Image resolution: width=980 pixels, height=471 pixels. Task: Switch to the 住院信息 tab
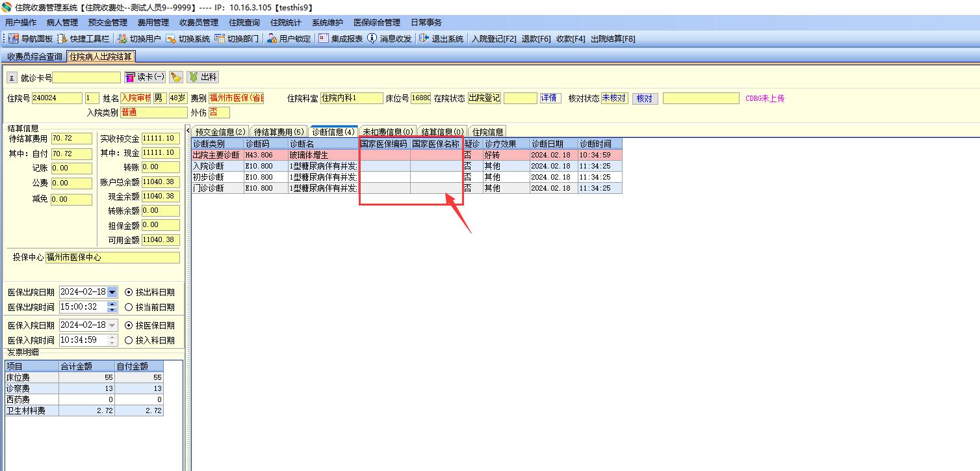(x=487, y=131)
